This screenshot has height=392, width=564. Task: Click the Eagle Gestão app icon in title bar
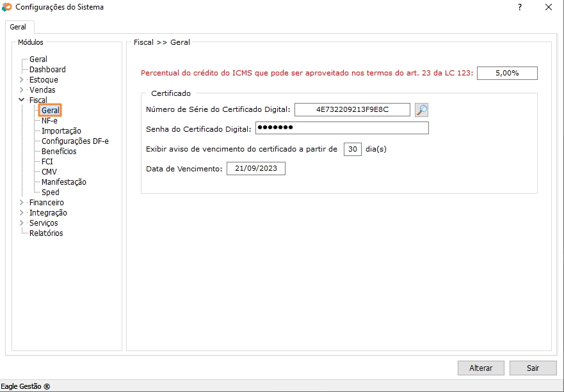6,7
